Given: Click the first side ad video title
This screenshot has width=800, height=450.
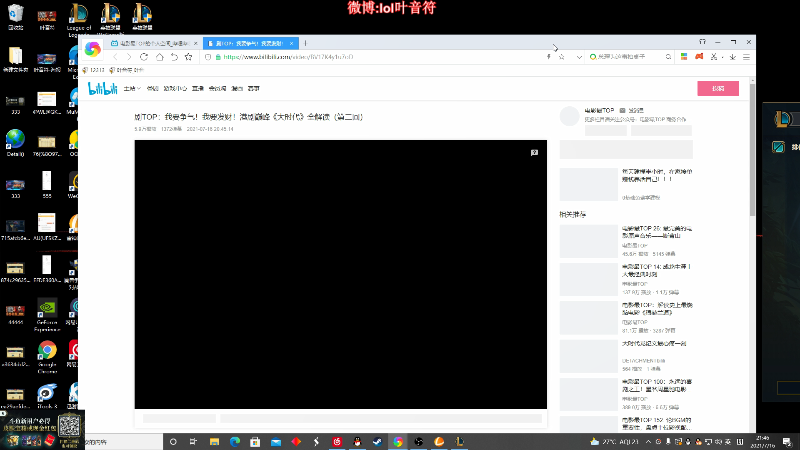Looking at the screenshot, I should click(657, 176).
